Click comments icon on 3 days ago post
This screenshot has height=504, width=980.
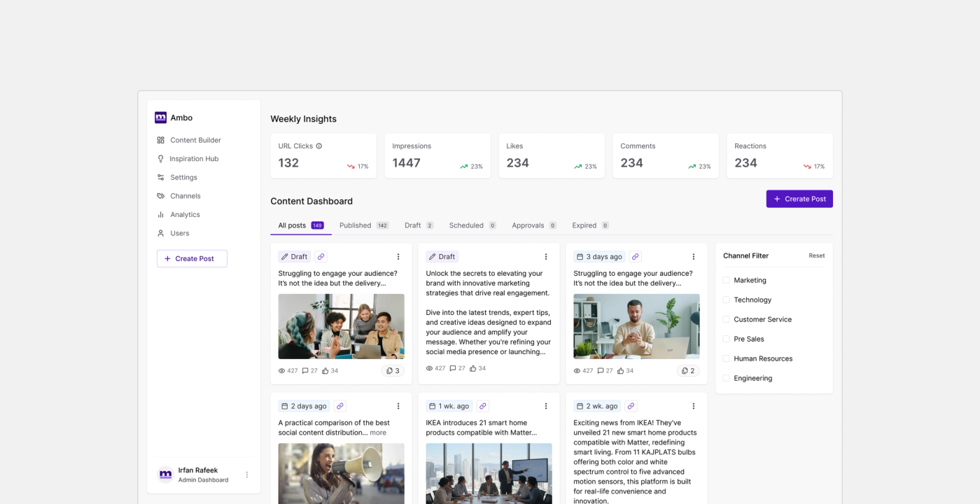pyautogui.click(x=601, y=371)
